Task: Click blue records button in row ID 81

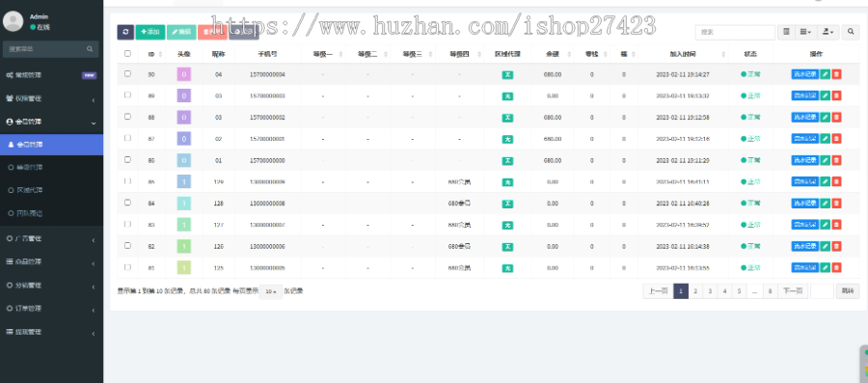Action: point(805,267)
